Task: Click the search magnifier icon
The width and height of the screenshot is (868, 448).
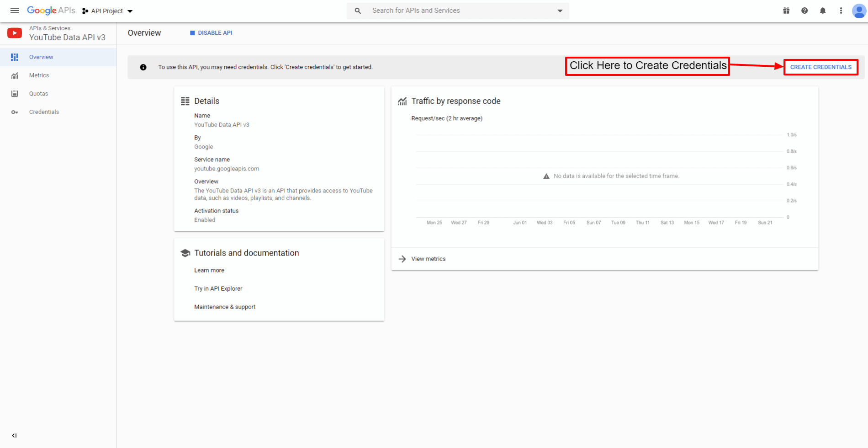Action: pyautogui.click(x=358, y=11)
